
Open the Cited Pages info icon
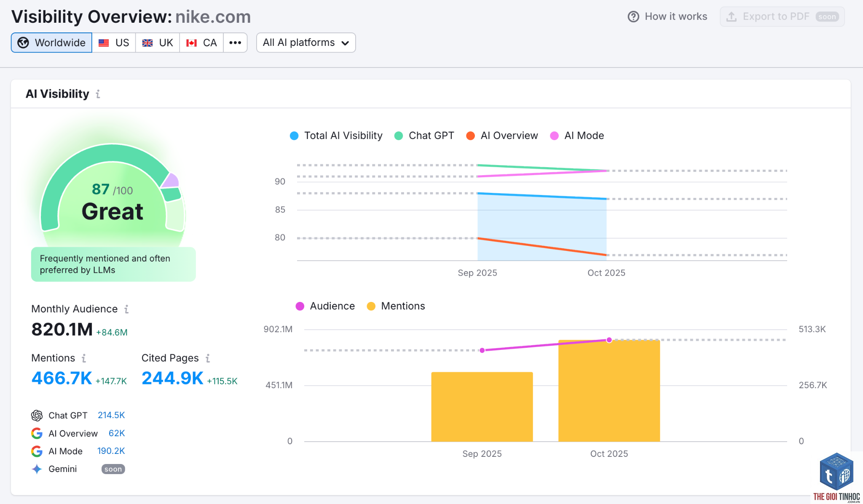click(208, 358)
